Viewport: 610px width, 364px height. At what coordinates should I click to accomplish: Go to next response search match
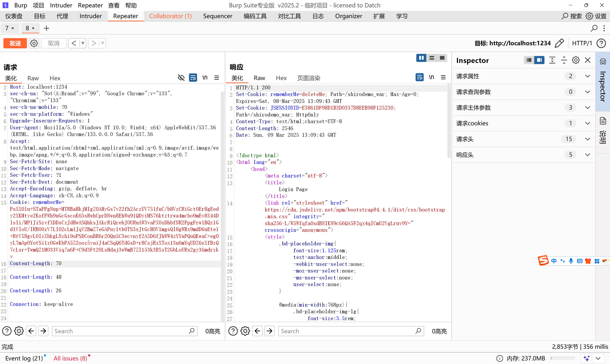click(x=269, y=331)
